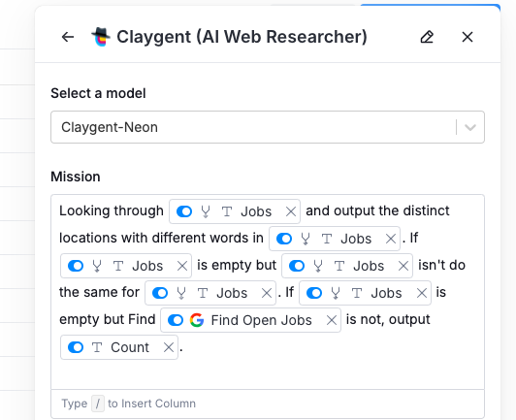Click the Jobs chip after 'different words in'
Viewport: 516px width, 420px height.
coord(335,239)
